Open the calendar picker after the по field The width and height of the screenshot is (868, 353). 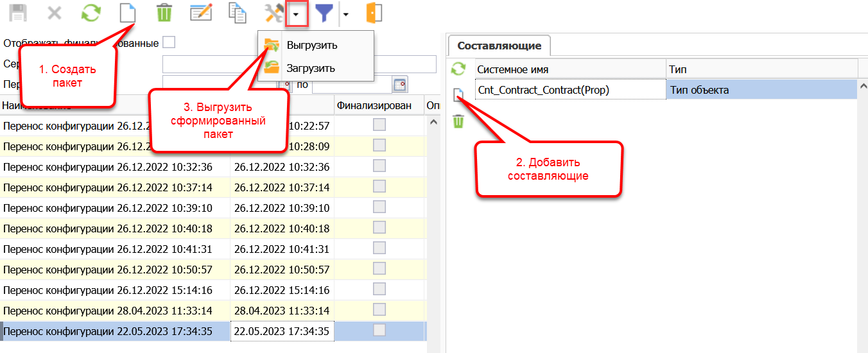tap(400, 85)
